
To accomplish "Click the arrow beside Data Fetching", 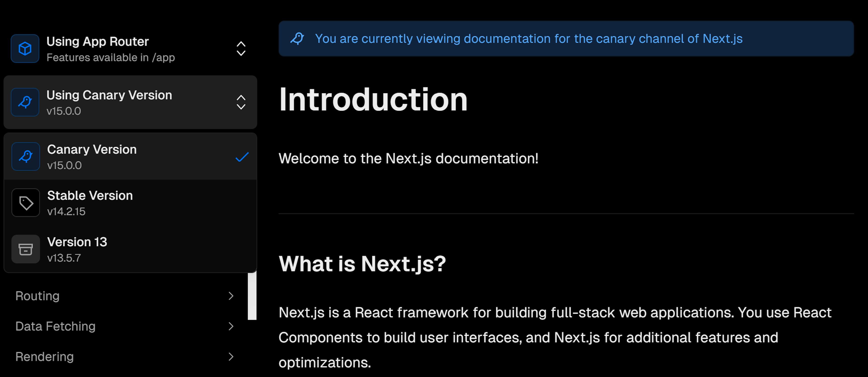I will click(231, 326).
